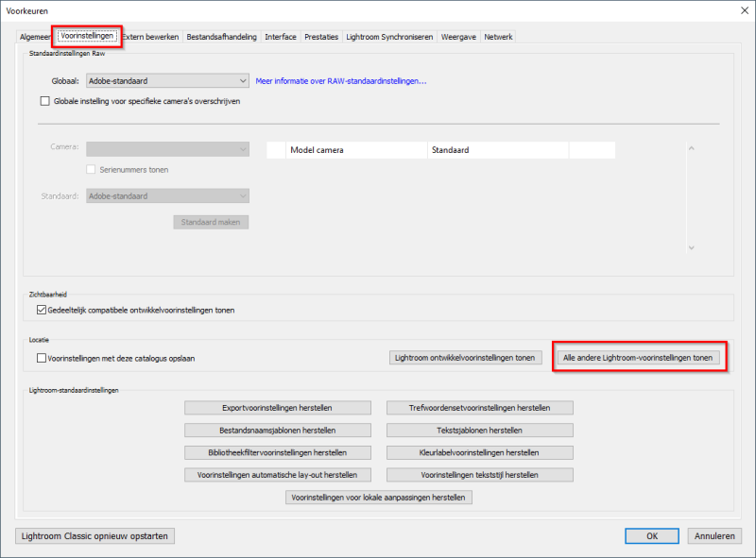This screenshot has width=756, height=558.
Task: Uncheck Gedeeltelijk compatibele ontwikkelvoorinstellingen tonen
Action: (x=42, y=310)
